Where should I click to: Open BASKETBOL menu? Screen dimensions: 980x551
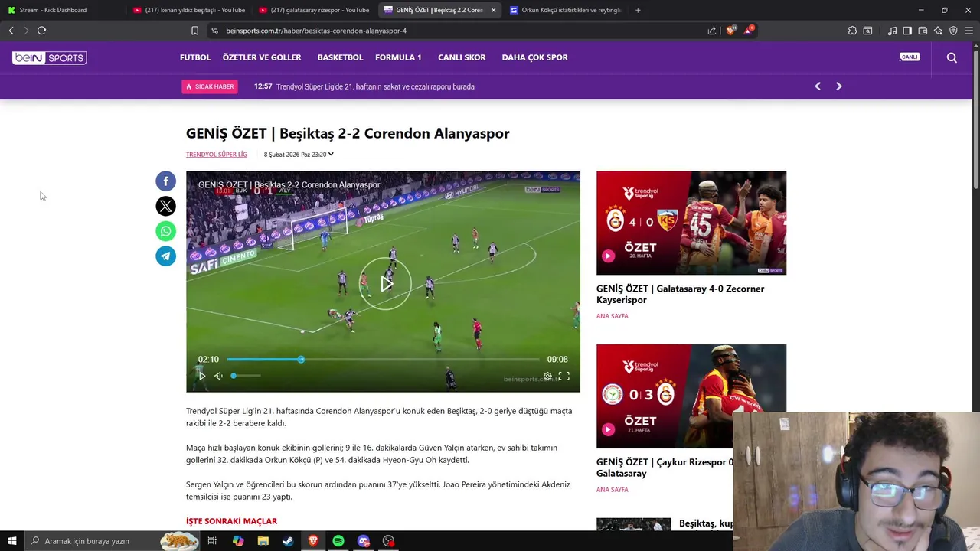click(x=340, y=57)
